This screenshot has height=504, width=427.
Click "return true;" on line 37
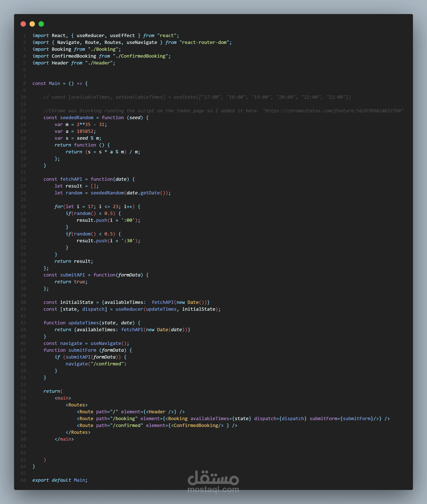tap(71, 282)
